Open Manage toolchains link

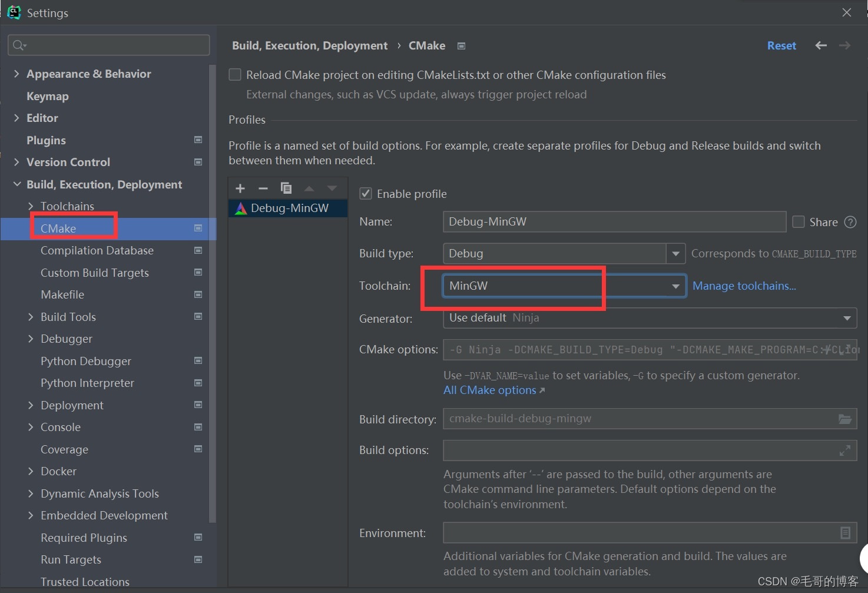point(744,286)
